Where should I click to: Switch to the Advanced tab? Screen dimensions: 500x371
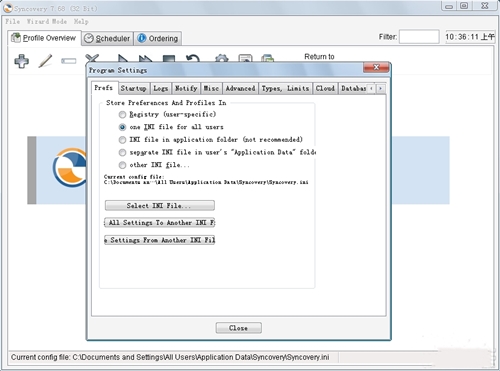tap(240, 88)
